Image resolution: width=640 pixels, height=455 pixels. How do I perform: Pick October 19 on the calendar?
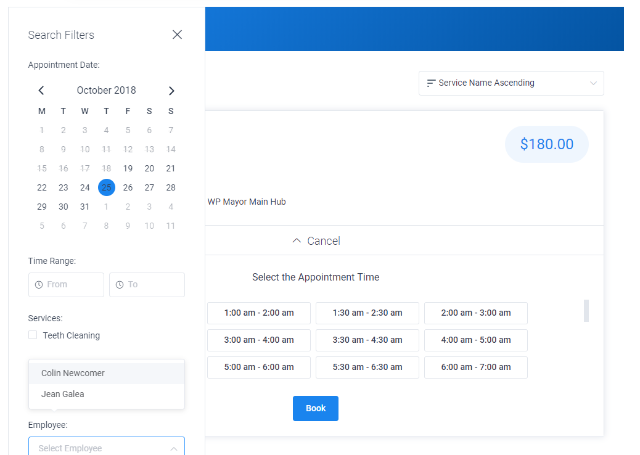(128, 169)
